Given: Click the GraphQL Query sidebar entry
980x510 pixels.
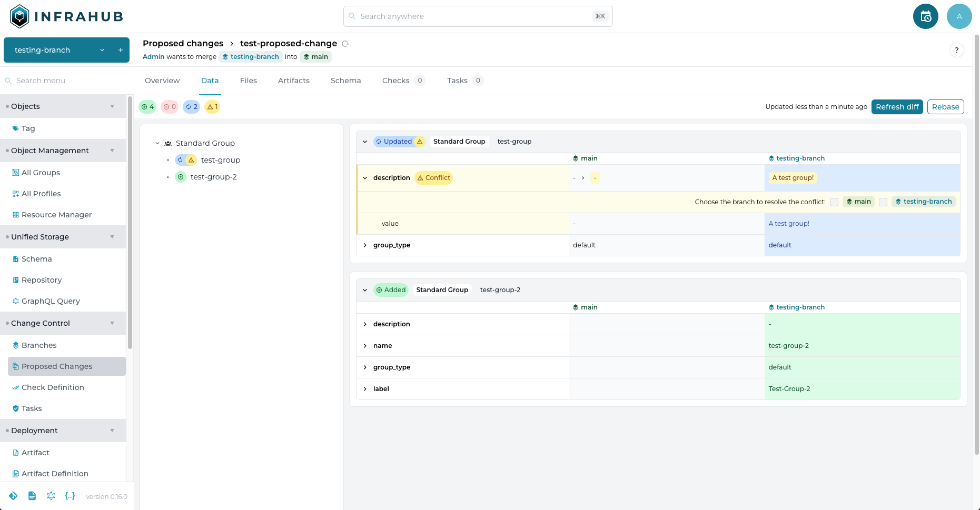Looking at the screenshot, I should click(50, 301).
